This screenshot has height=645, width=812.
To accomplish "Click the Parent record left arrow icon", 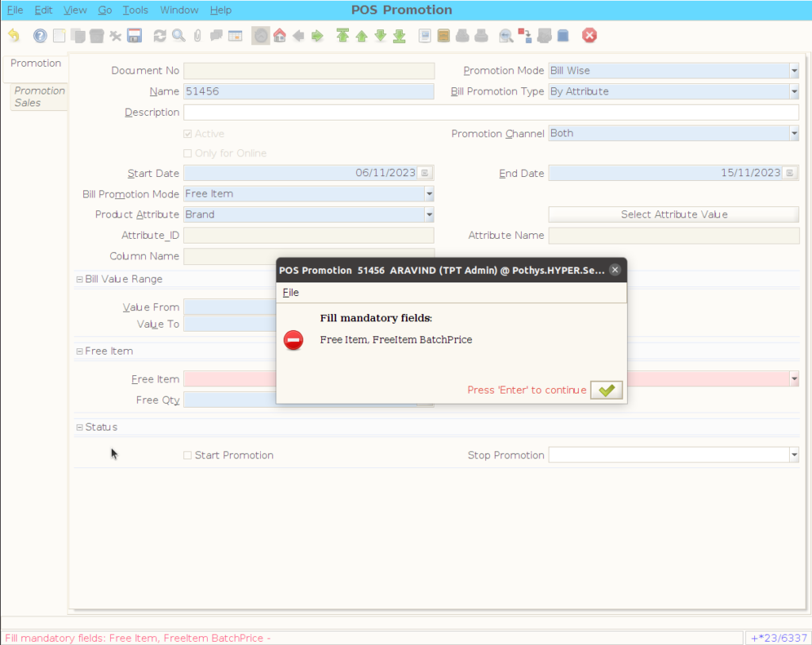I will click(298, 36).
